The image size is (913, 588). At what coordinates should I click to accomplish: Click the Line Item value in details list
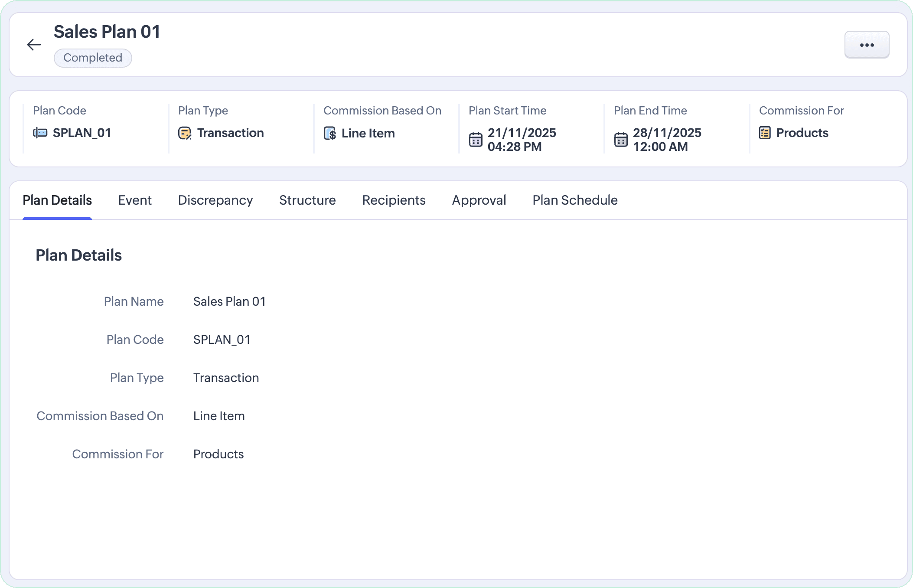219,416
